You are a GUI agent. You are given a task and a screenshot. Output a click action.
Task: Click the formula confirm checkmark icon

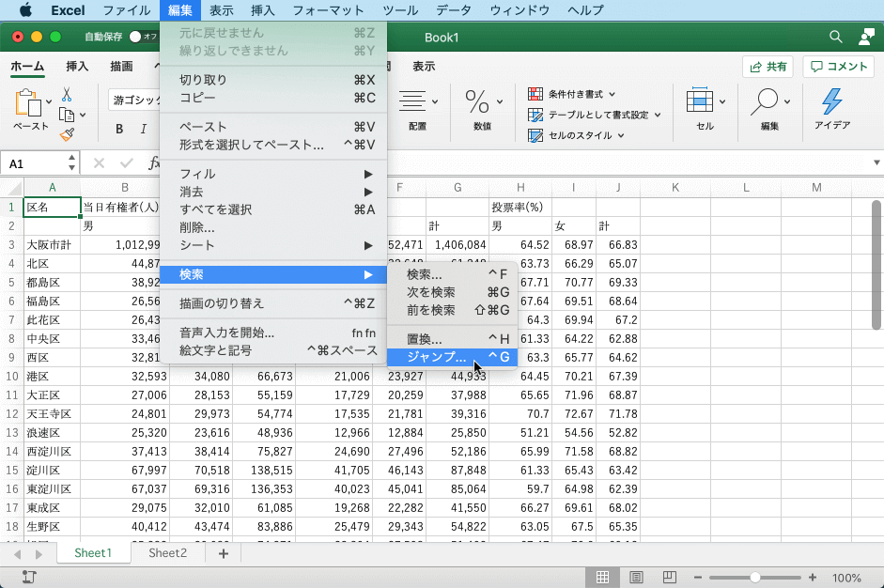pyautogui.click(x=126, y=163)
